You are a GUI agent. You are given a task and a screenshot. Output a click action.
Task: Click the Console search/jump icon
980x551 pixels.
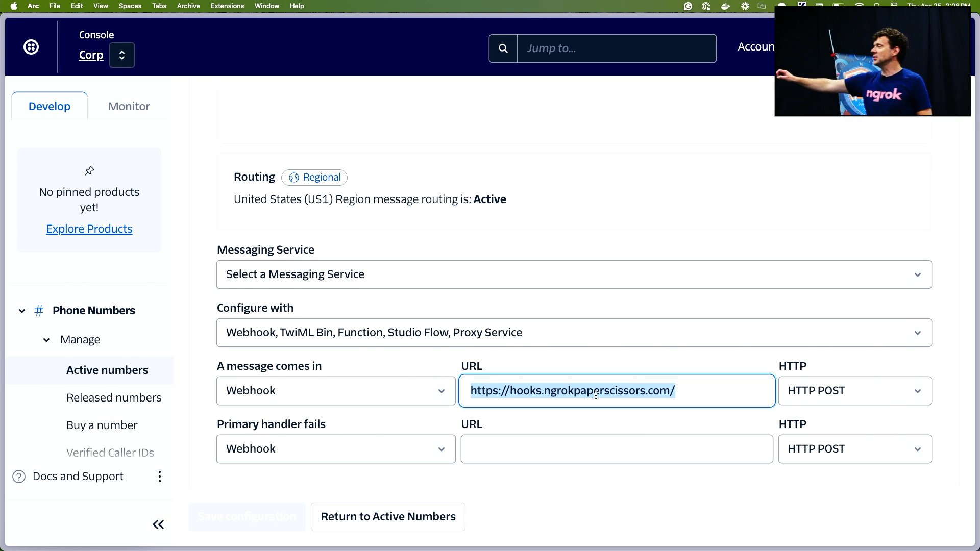503,48
